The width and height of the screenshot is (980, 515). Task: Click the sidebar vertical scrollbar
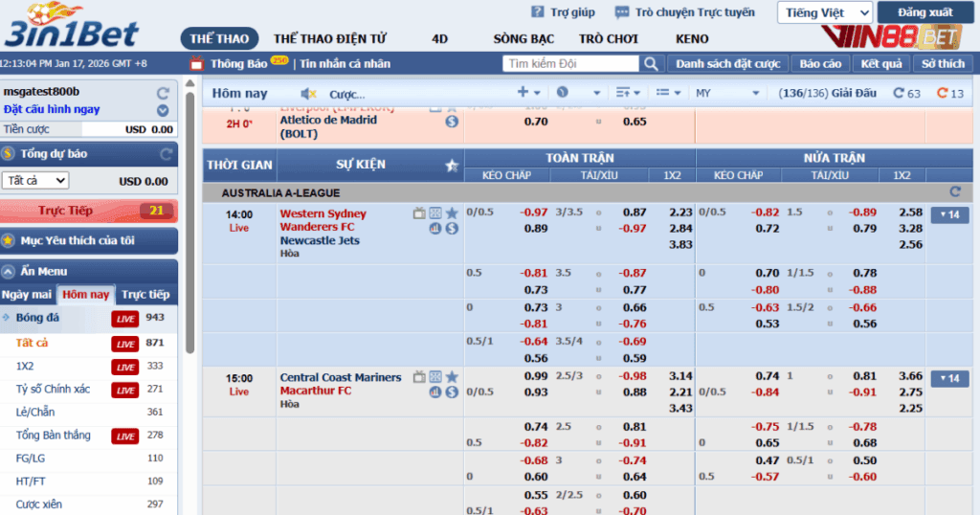tap(190, 223)
